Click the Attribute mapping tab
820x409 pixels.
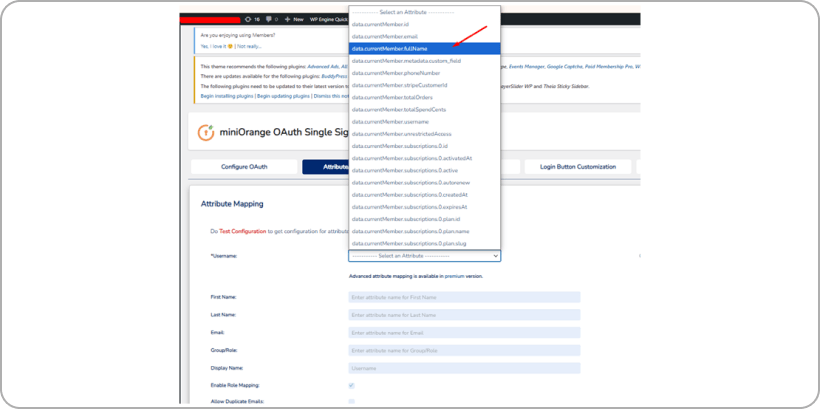click(325, 167)
